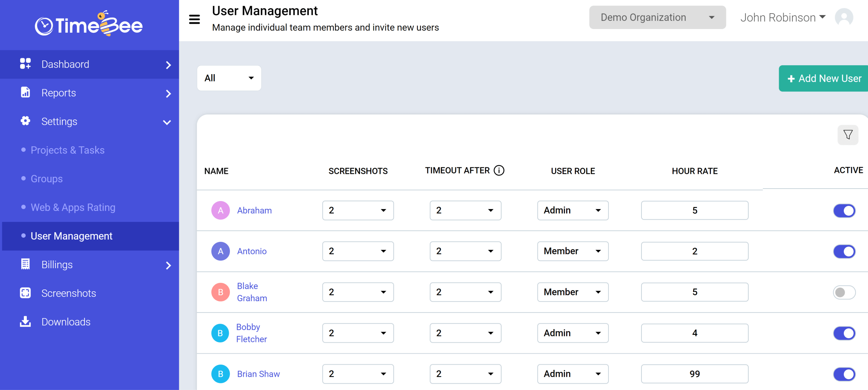The height and width of the screenshot is (390, 868).
Task: Click the Reports chart icon
Action: pyautogui.click(x=25, y=92)
